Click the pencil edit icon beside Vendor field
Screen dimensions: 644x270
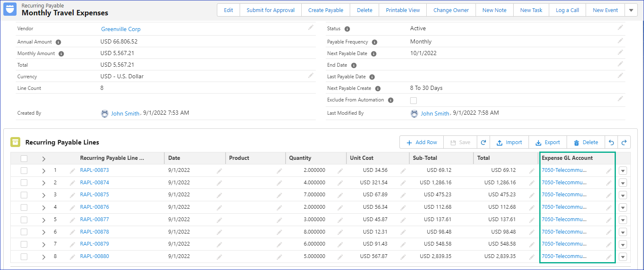coord(310,28)
